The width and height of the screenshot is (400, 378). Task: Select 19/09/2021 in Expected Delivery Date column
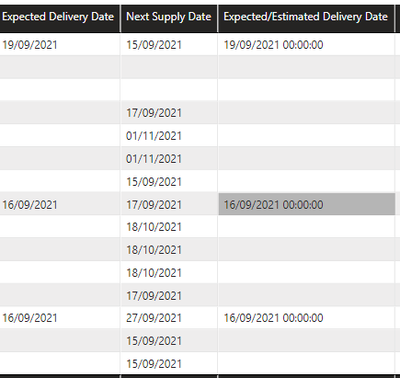point(30,45)
